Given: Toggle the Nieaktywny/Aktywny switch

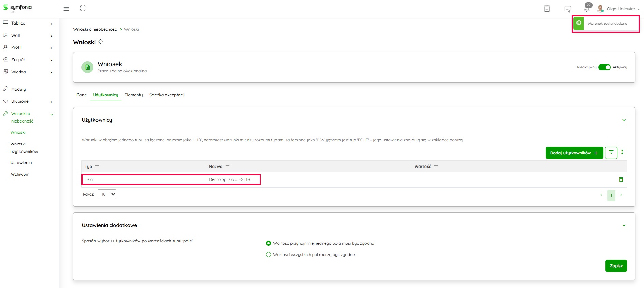Looking at the screenshot, I should (604, 67).
